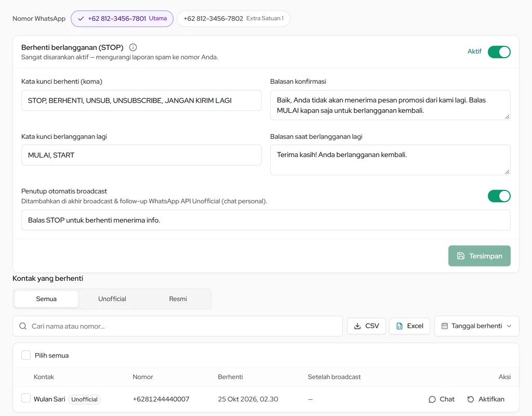This screenshot has width=532, height=416.
Task: Click the Excel file icon
Action: tap(400, 326)
